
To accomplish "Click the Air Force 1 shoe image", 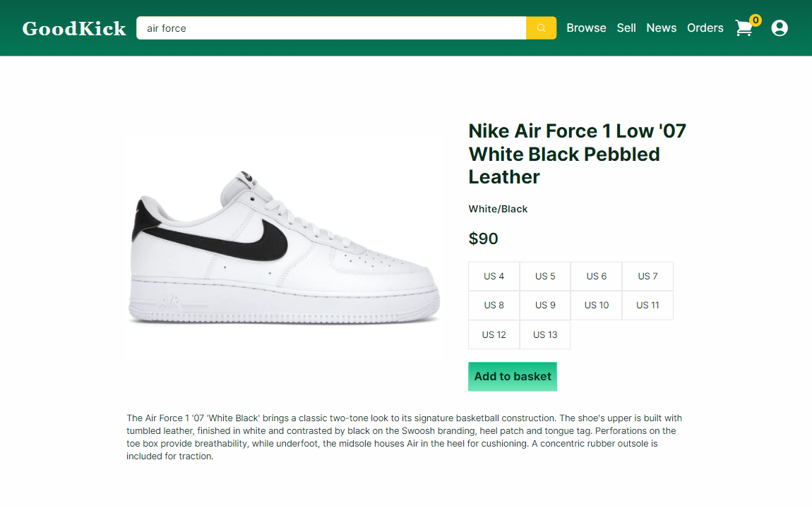I will [x=284, y=247].
